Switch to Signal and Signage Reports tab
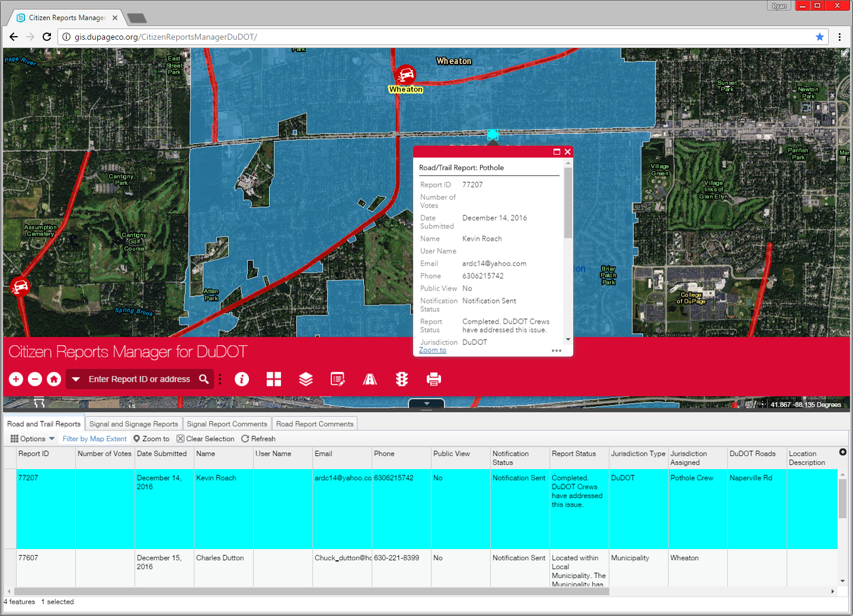This screenshot has height=616, width=853. pos(133,424)
